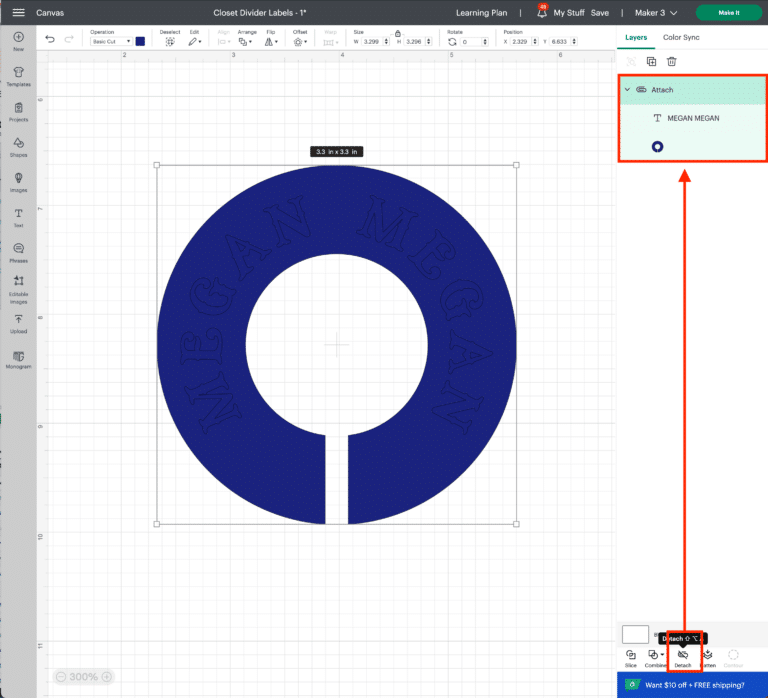The image size is (768, 698).
Task: Open the Shapes tool
Action: (x=18, y=146)
